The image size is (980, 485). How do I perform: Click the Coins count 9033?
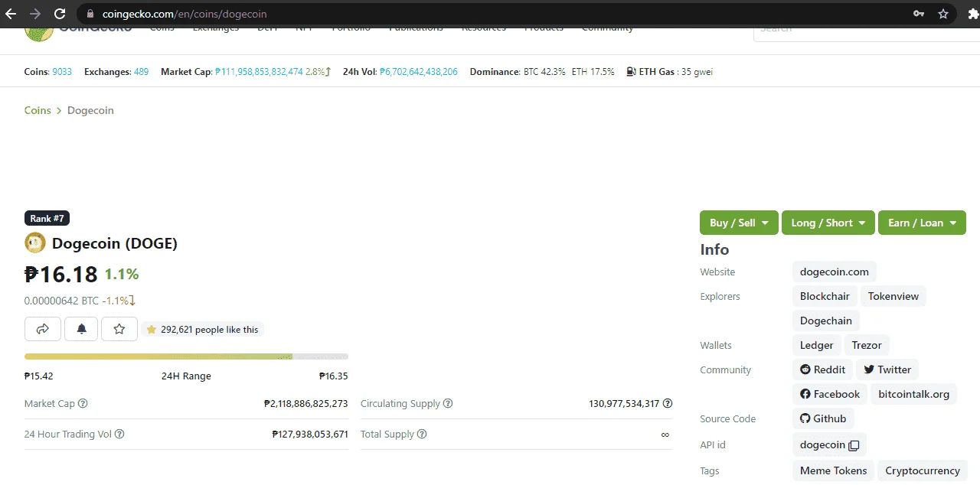(x=62, y=72)
